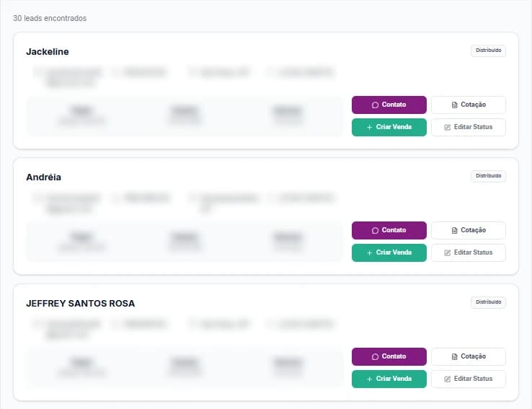
Task: Click Contato button for Andréia
Action: (x=389, y=230)
